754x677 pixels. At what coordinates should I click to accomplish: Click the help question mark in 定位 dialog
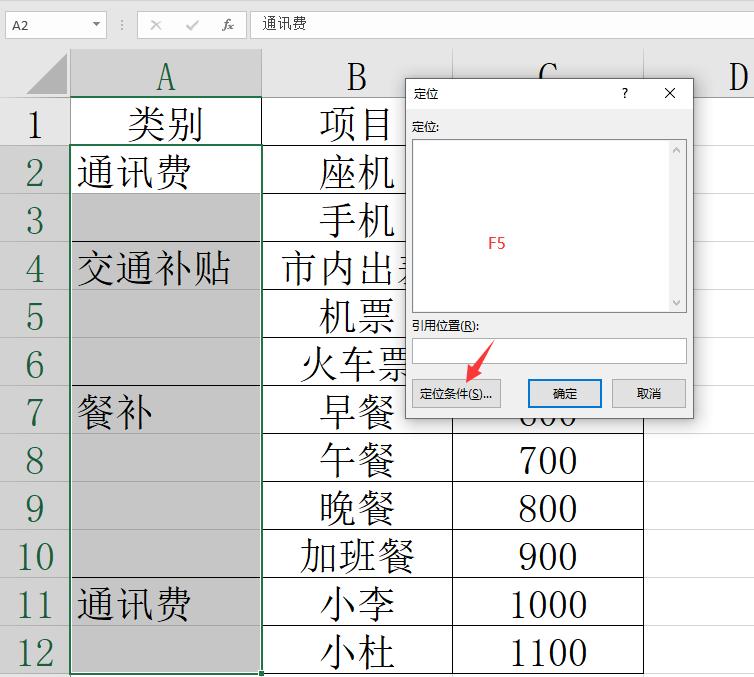tap(624, 93)
